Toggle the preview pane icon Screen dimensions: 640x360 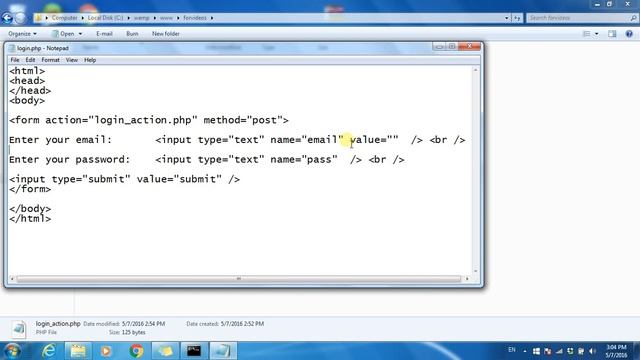point(612,34)
